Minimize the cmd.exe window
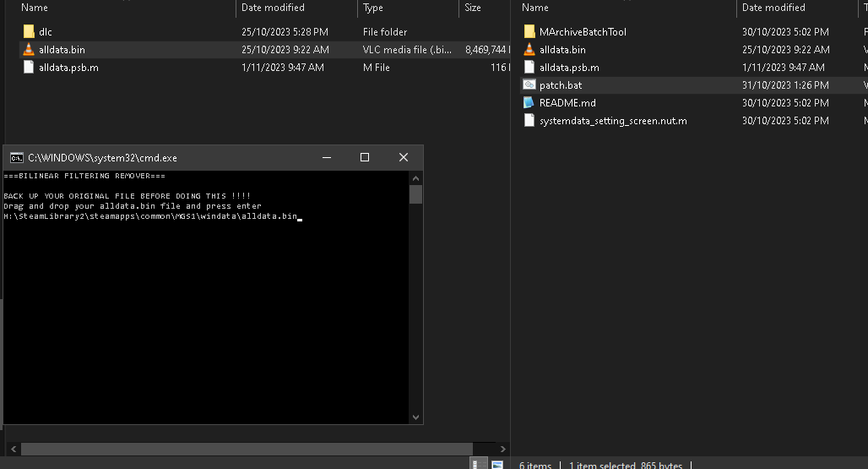868x469 pixels. tap(327, 157)
